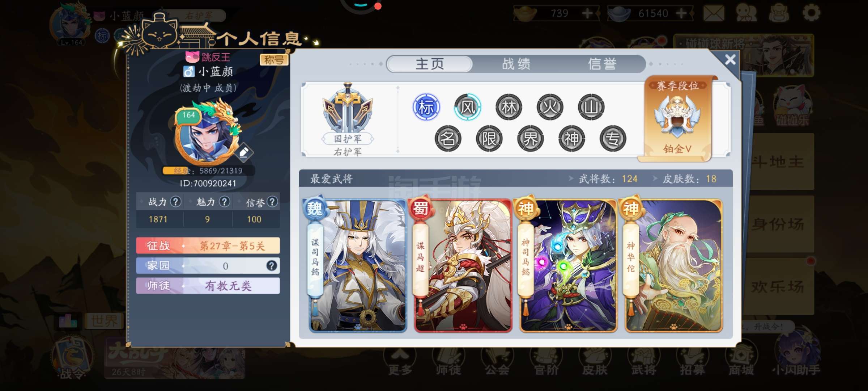
Task: Open the 征战 chapter progress bar
Action: pyautogui.click(x=208, y=246)
